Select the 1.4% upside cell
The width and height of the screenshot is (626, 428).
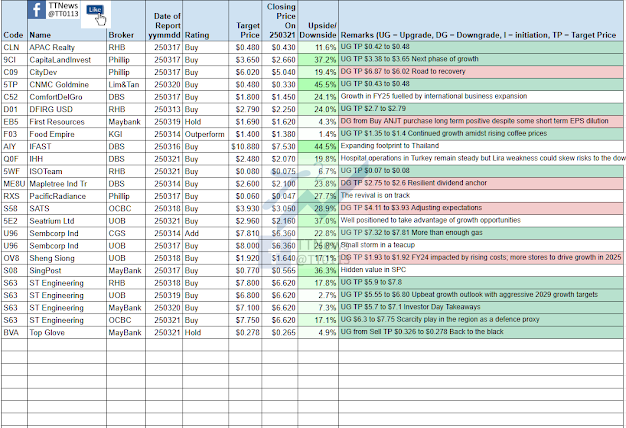(x=318, y=134)
